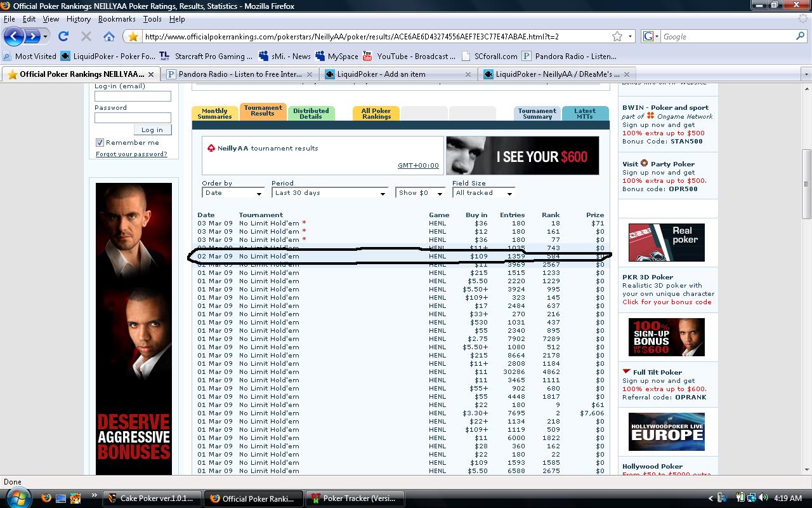This screenshot has height=508, width=812.
Task: Click the Full Tilt Poker link
Action: [x=657, y=373]
